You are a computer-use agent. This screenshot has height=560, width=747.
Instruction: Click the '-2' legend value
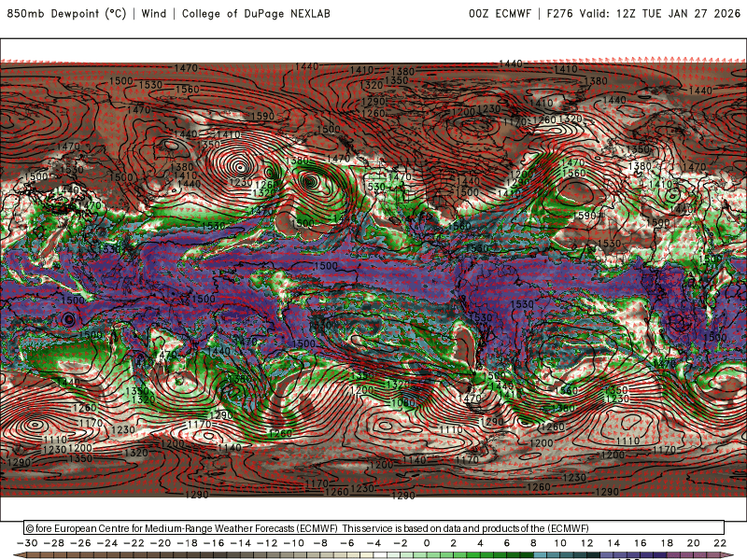[x=401, y=543]
